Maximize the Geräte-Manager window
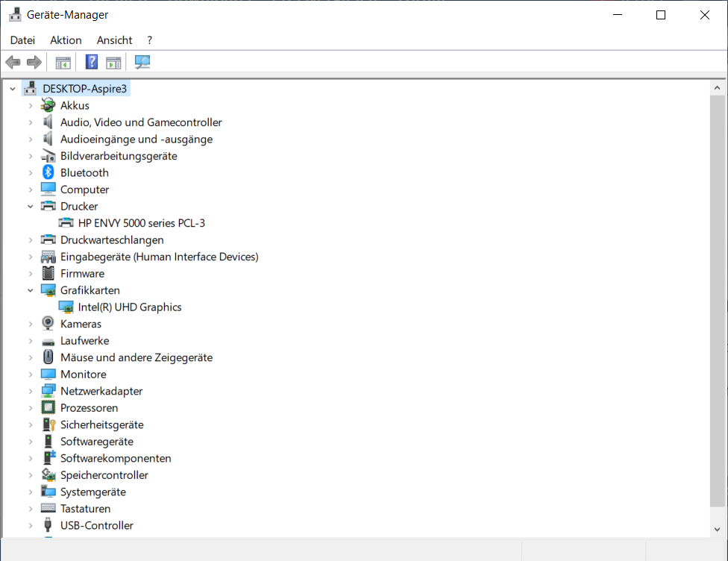This screenshot has width=728, height=561. click(x=661, y=15)
